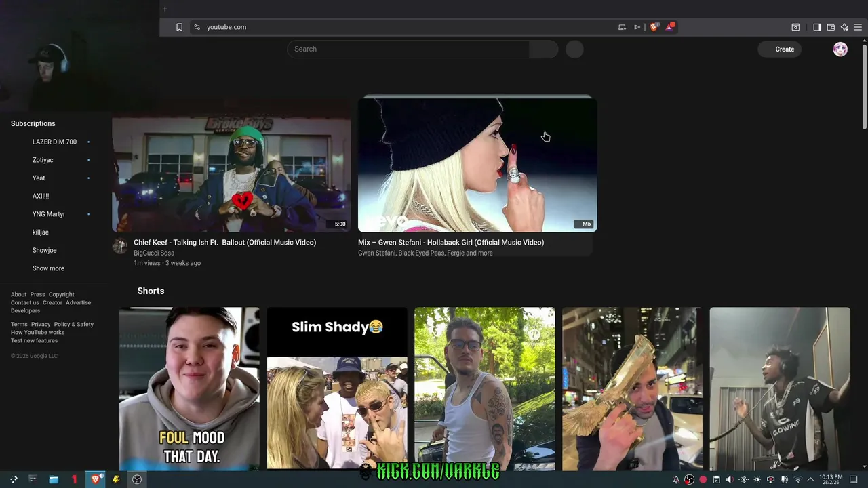The width and height of the screenshot is (868, 488).
Task: Open the YouTube account avatar menu
Action: [840, 49]
